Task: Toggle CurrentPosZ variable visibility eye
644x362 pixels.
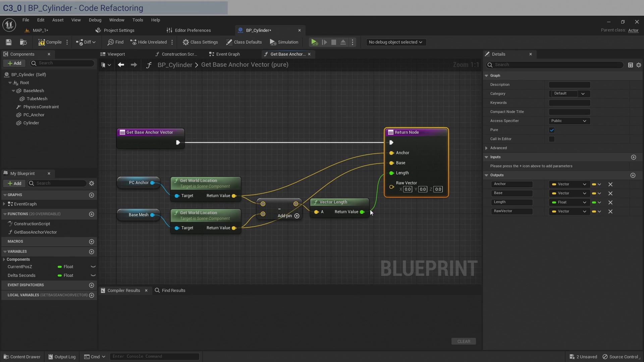Action: (93, 267)
